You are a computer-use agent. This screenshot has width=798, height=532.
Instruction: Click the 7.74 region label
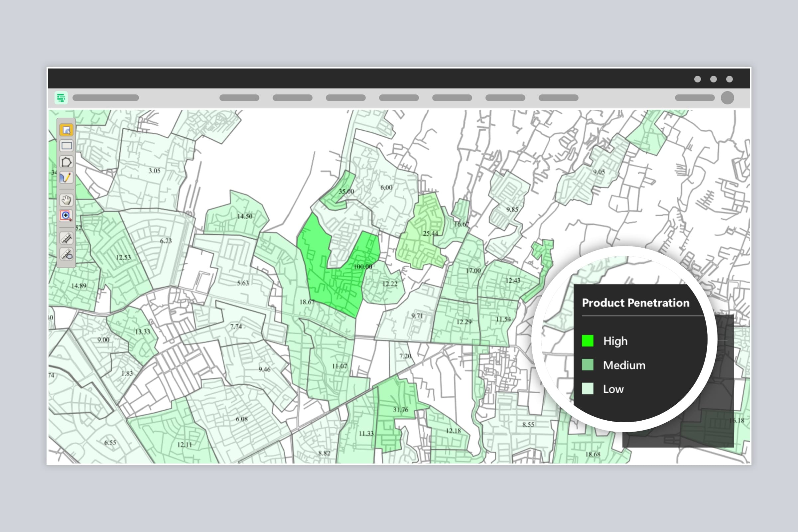coord(236,327)
